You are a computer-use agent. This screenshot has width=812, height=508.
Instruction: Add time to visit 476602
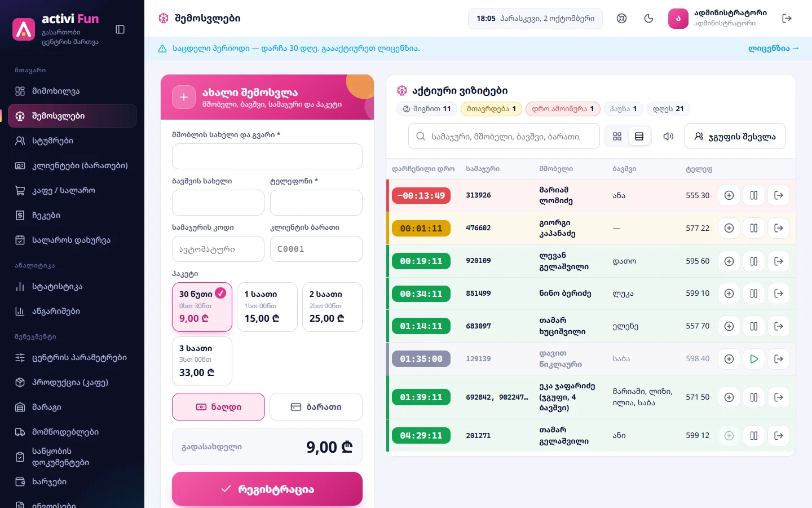coord(729,228)
